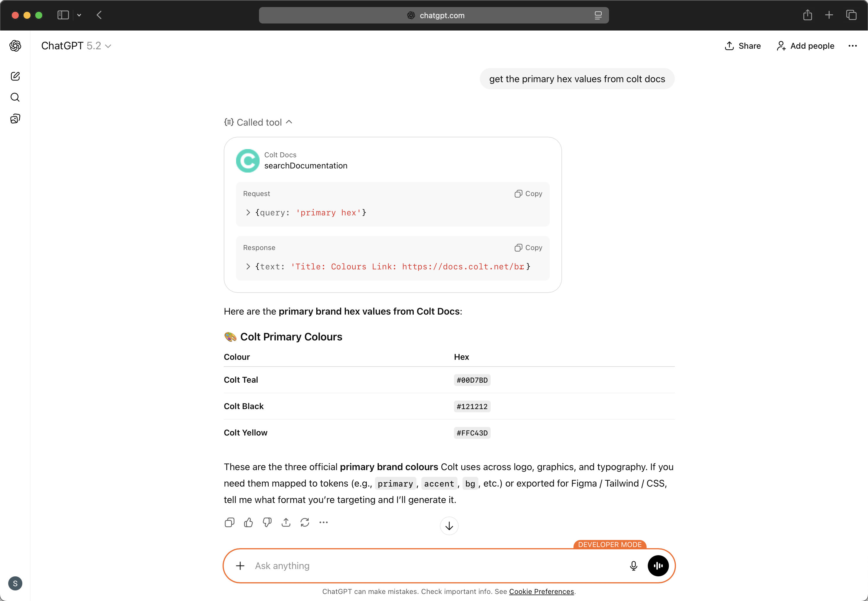The height and width of the screenshot is (601, 868).
Task: Regenerate the response with the retry icon
Action: (x=305, y=522)
